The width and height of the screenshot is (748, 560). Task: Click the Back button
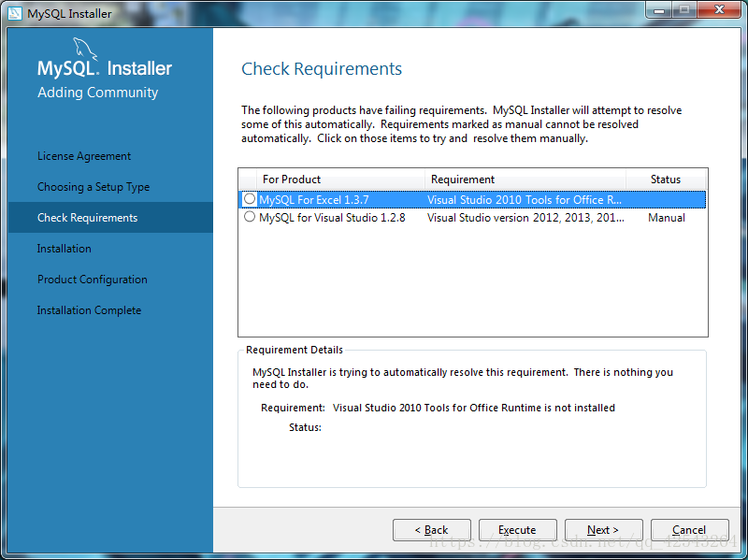pyautogui.click(x=432, y=530)
